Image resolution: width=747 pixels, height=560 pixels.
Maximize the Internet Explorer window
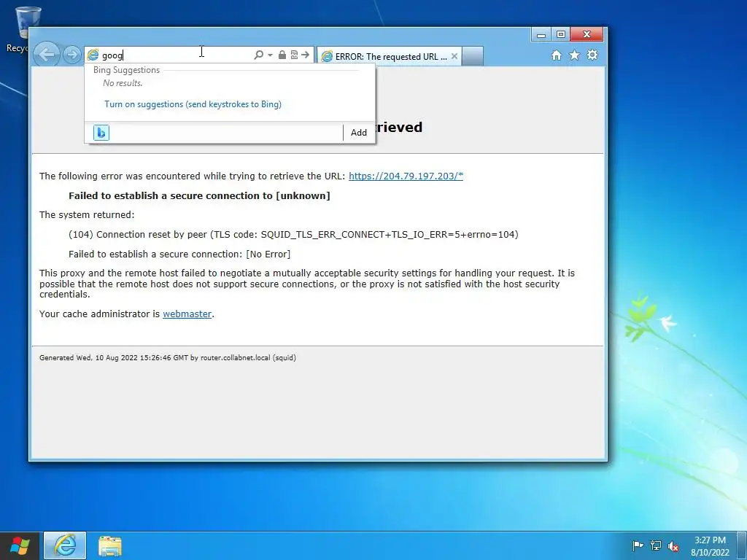tap(561, 35)
